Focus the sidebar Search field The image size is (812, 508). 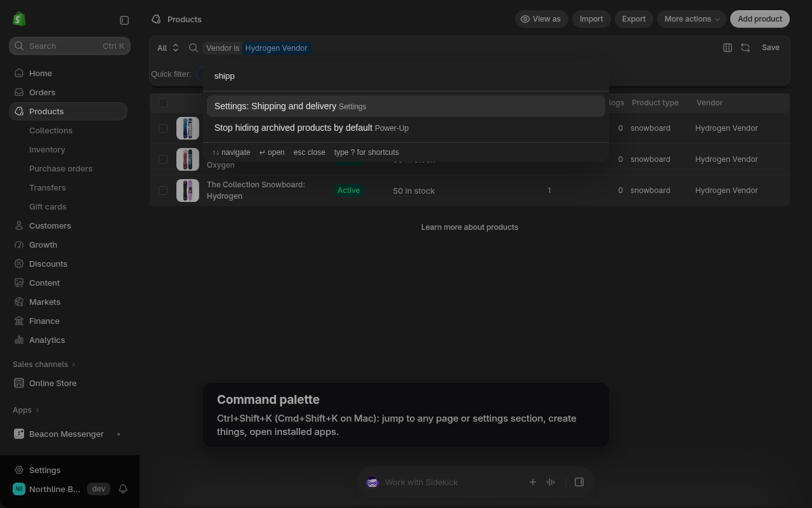point(70,46)
